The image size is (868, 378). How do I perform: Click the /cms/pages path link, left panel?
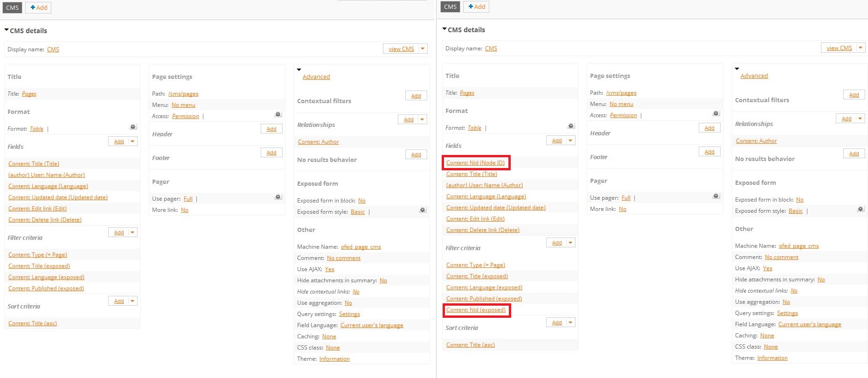[183, 94]
